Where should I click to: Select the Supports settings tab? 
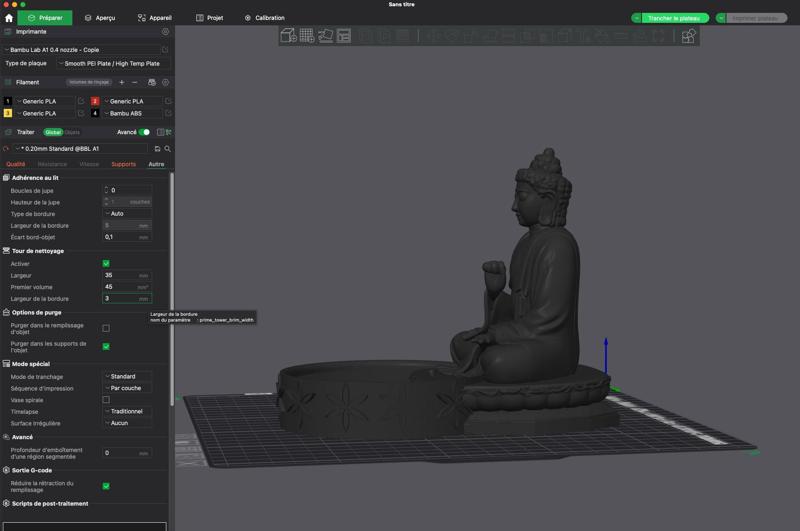coord(123,164)
